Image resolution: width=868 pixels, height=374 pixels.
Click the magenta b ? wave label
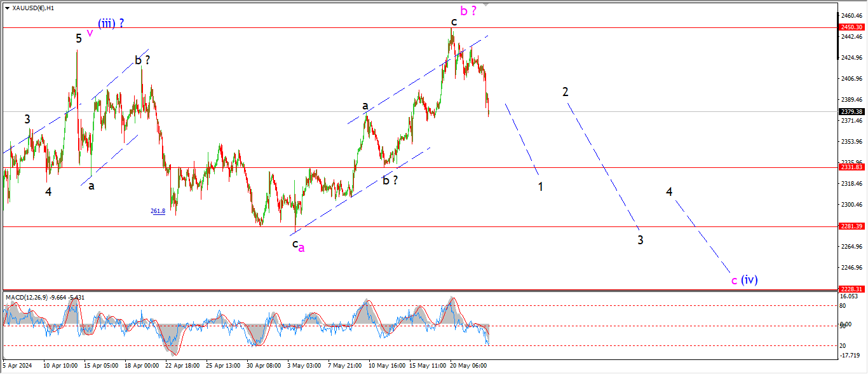pos(469,11)
